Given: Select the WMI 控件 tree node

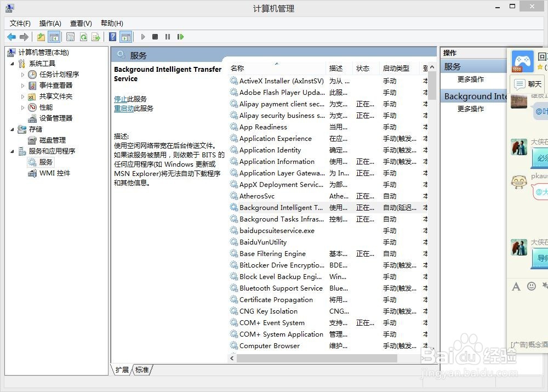Looking at the screenshot, I should [x=54, y=173].
